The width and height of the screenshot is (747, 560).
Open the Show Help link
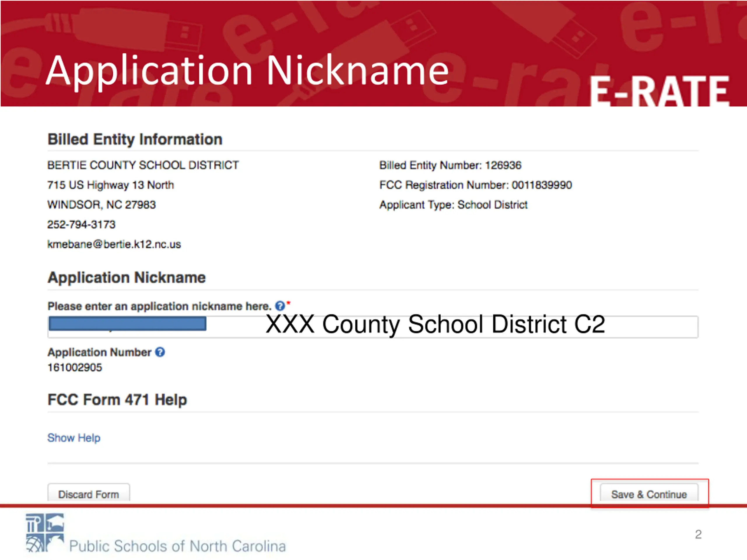pyautogui.click(x=74, y=438)
